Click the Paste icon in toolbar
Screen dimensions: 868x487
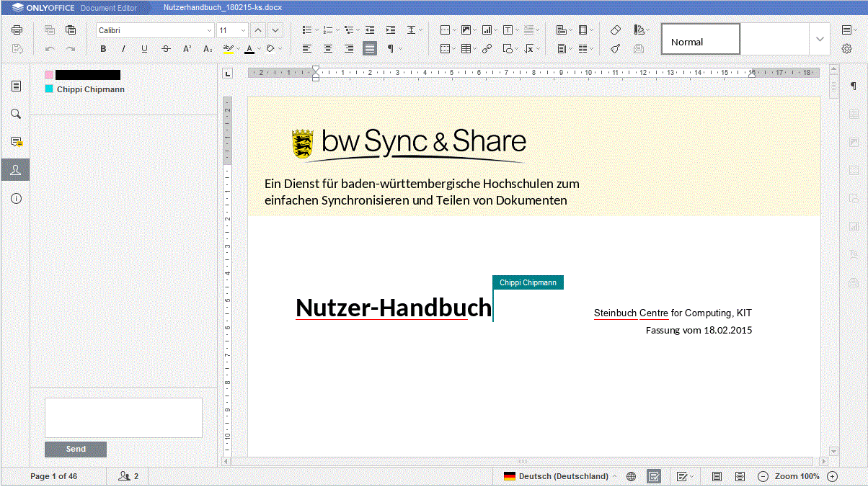71,30
